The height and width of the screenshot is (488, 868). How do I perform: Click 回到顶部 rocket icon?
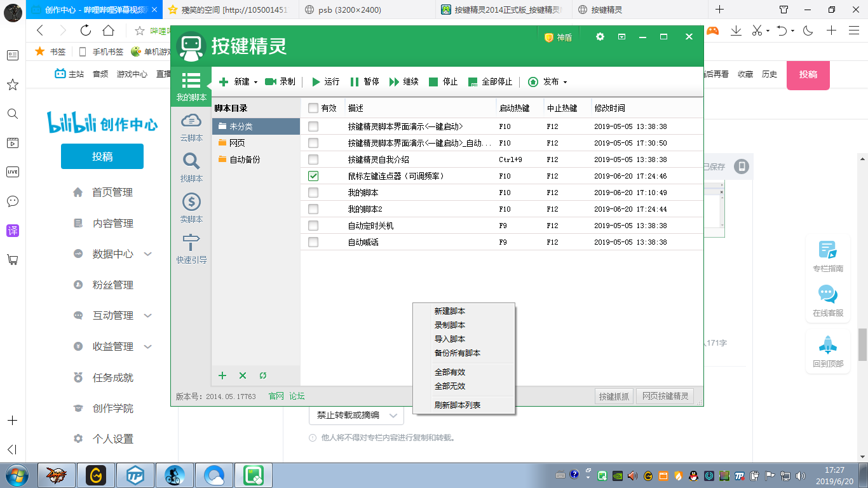coord(827,345)
